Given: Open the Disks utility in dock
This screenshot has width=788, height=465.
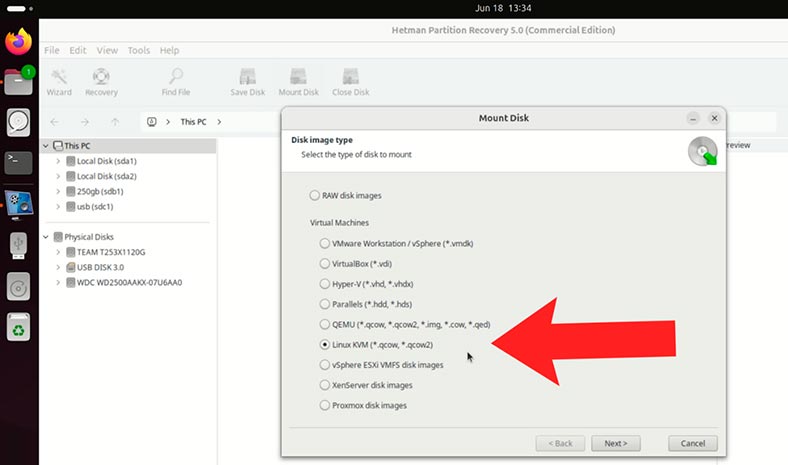Looking at the screenshot, I should [x=19, y=122].
